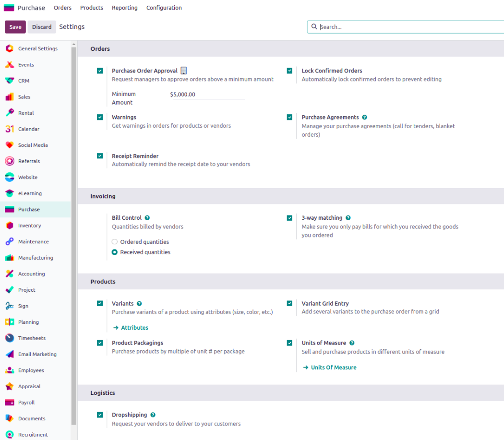Click company icon beside Purchase Order Approval
The width and height of the screenshot is (504, 440).
point(183,71)
